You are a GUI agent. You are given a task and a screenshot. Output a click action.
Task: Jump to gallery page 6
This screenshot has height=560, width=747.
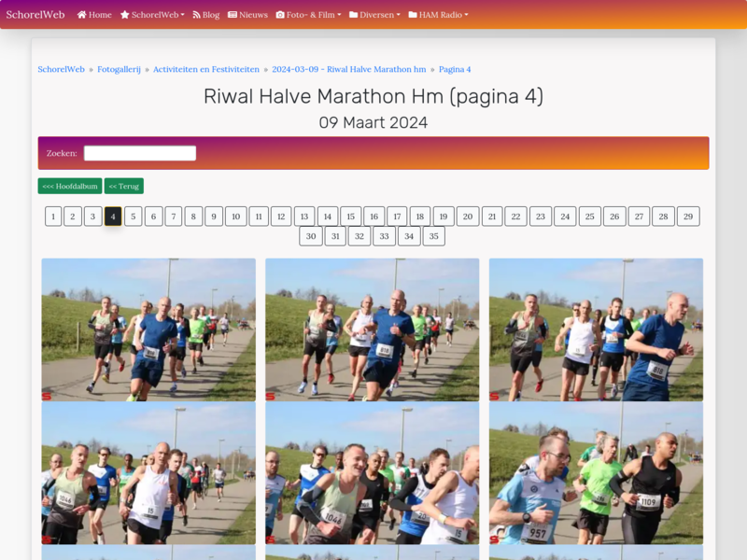coord(153,217)
